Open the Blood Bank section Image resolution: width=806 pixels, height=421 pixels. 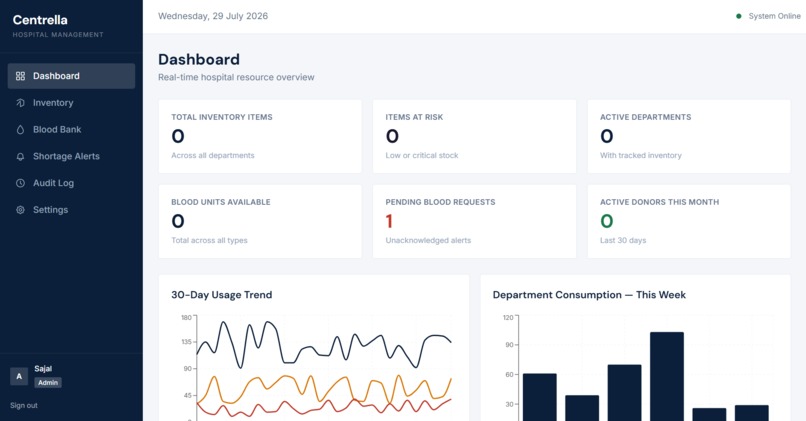click(x=71, y=130)
